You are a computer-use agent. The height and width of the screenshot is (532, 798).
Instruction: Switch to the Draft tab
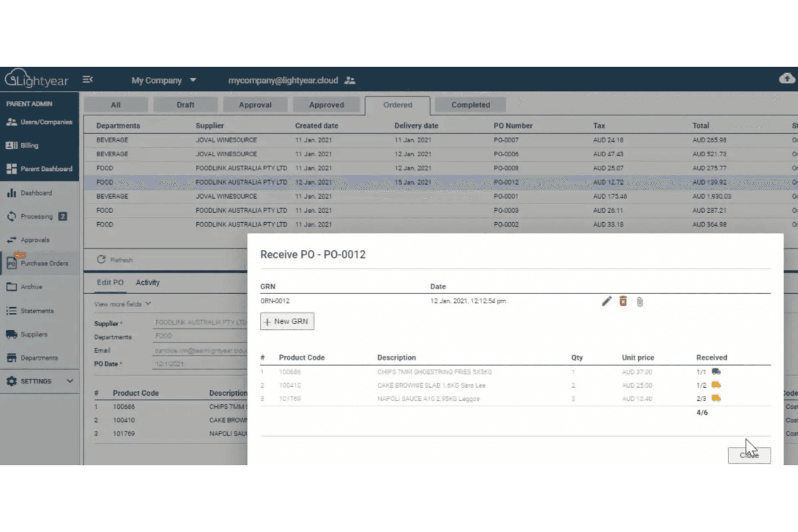point(185,105)
